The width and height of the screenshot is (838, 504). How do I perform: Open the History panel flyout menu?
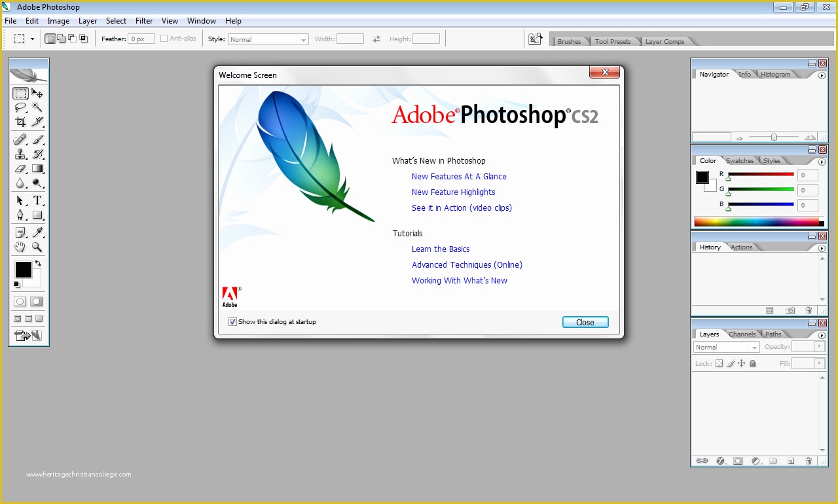point(822,249)
